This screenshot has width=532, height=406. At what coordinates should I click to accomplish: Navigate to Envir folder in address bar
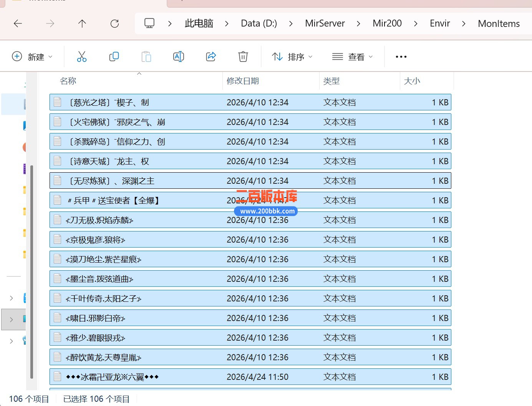pyautogui.click(x=440, y=23)
